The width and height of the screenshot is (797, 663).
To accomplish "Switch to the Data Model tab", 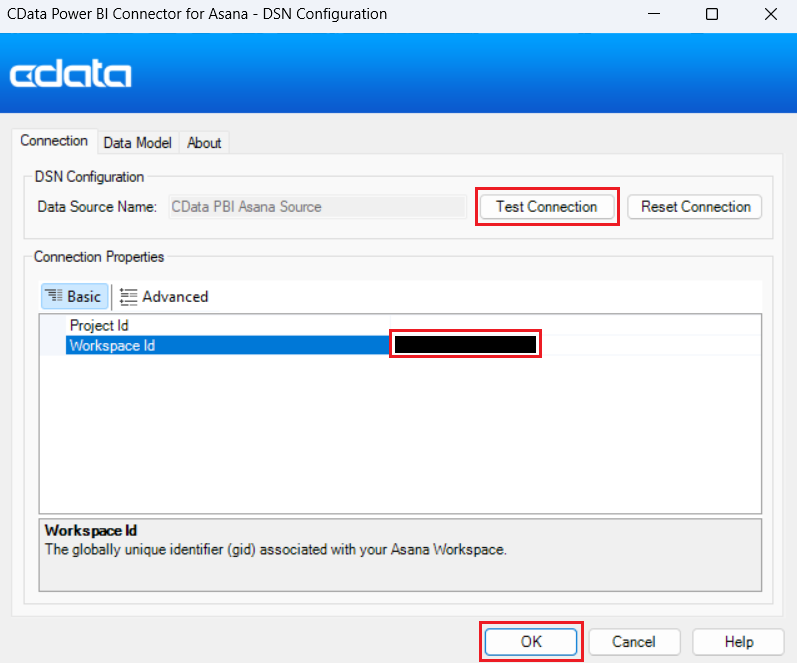I will [x=137, y=143].
